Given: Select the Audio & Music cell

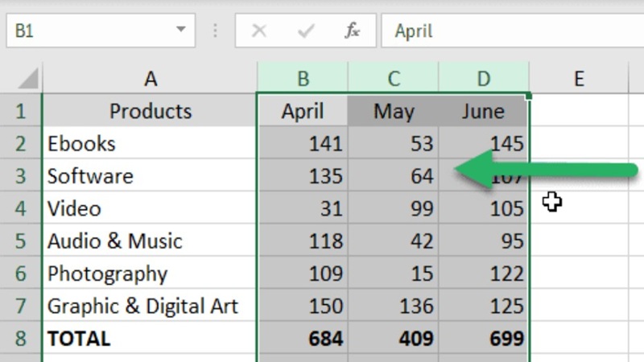Looking at the screenshot, I should coord(150,241).
